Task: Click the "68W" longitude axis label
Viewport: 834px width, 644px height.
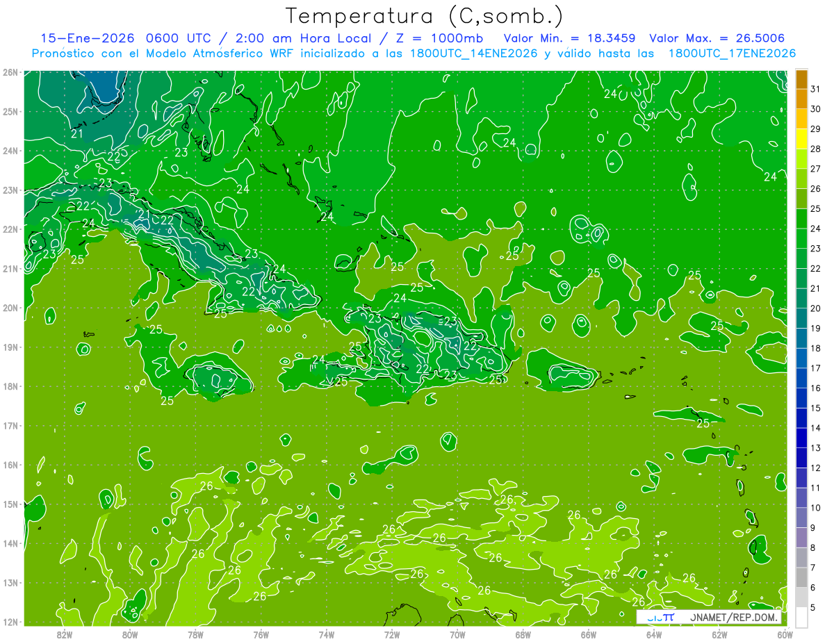Action: [523, 634]
